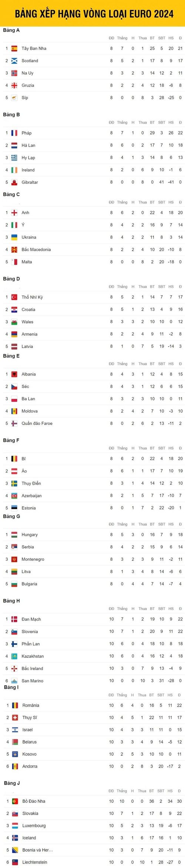This screenshot has height=868, width=185.
Task: Select the Belgium flag next to Bỉ
Action: [14, 459]
